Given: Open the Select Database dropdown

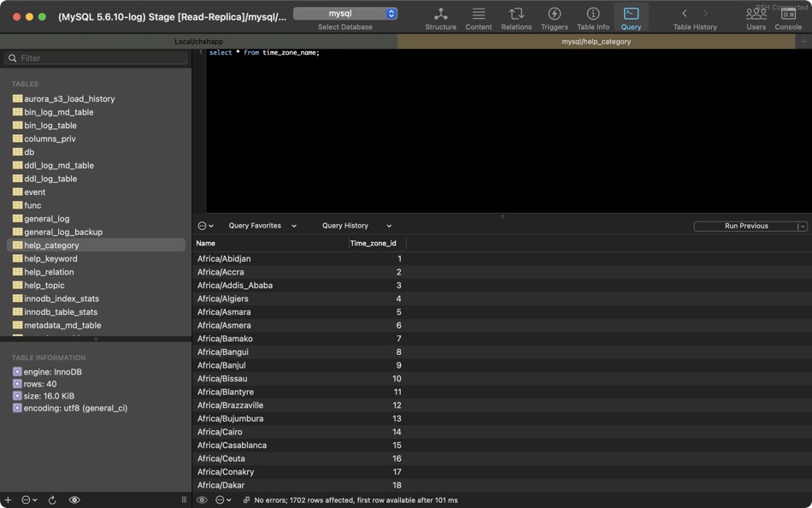Looking at the screenshot, I should (345, 14).
